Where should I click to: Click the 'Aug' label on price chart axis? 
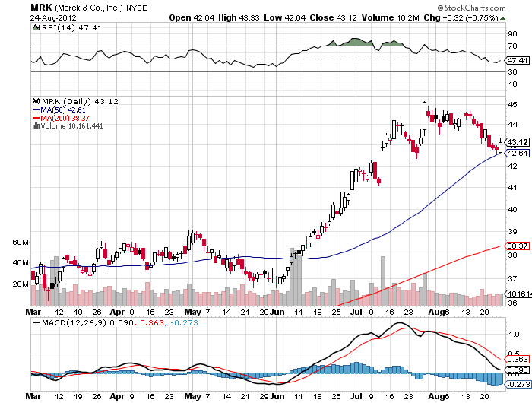pyautogui.click(x=435, y=312)
